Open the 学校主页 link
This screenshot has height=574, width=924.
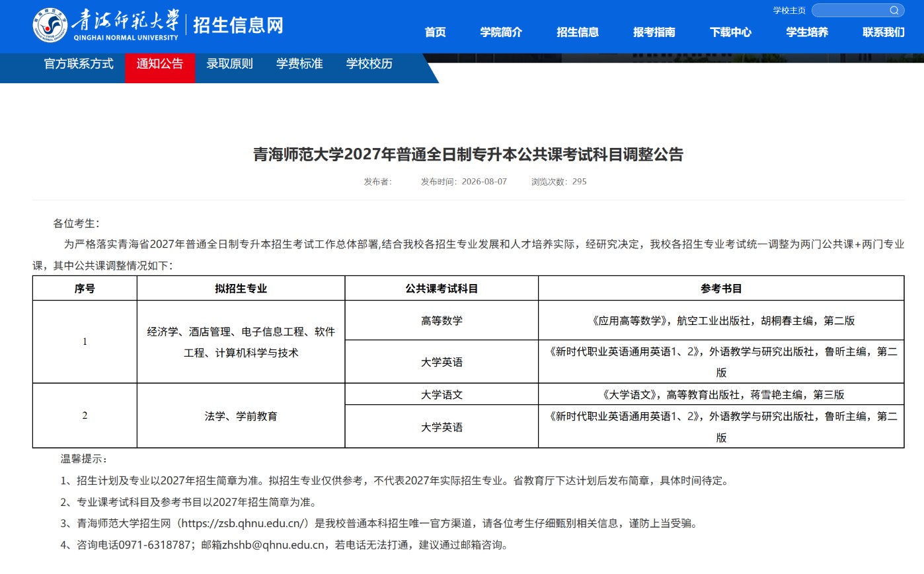click(x=789, y=11)
